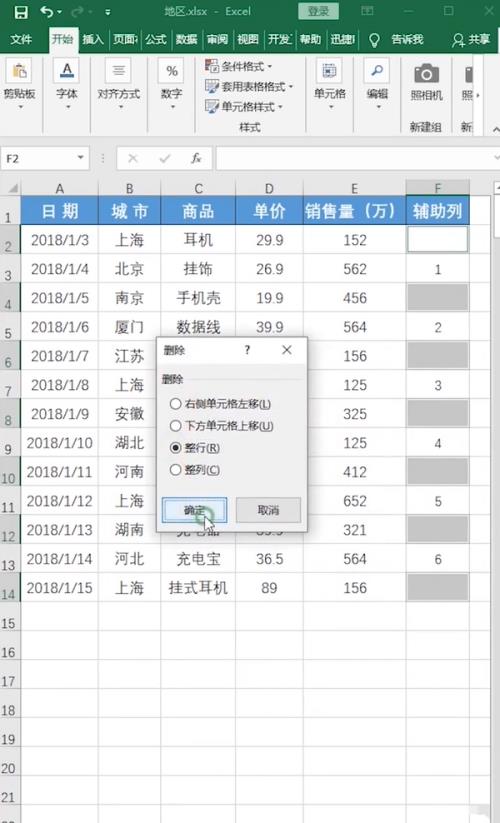Viewport: 500px width, 823px height.
Task: Click the redo arrow icon
Action: (x=78, y=12)
